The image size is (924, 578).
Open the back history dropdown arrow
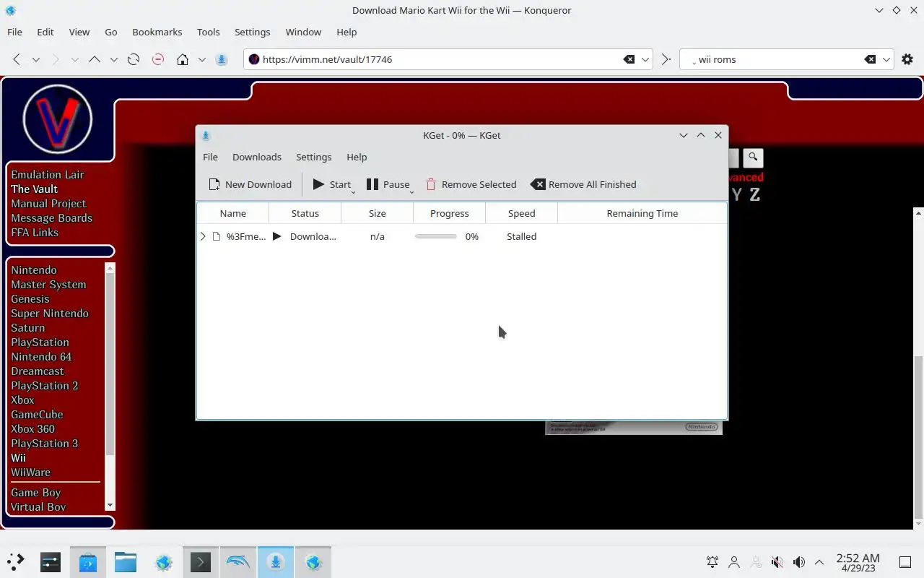pyautogui.click(x=36, y=59)
